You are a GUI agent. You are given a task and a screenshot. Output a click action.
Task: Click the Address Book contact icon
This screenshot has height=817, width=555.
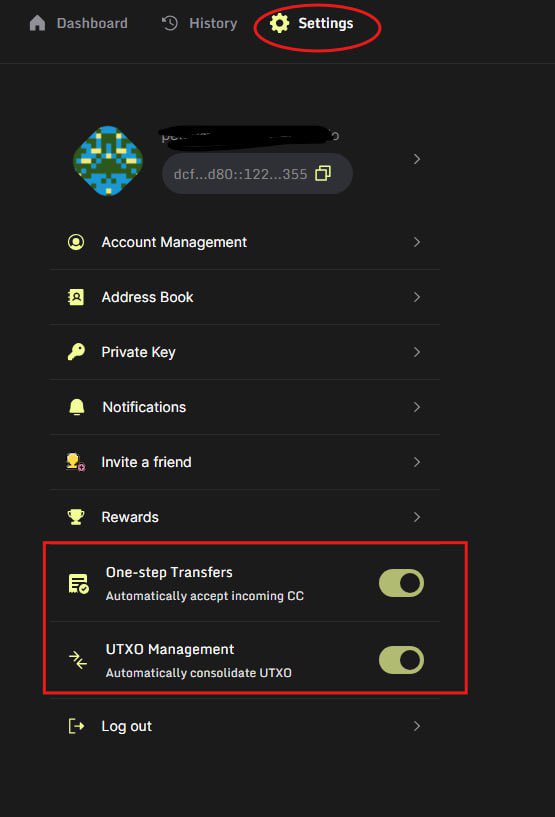76,297
